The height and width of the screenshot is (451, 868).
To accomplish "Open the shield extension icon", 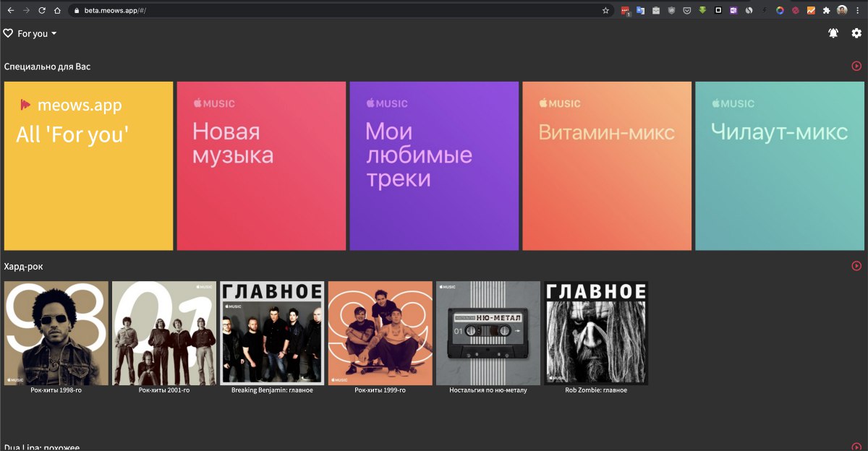I will pyautogui.click(x=671, y=11).
